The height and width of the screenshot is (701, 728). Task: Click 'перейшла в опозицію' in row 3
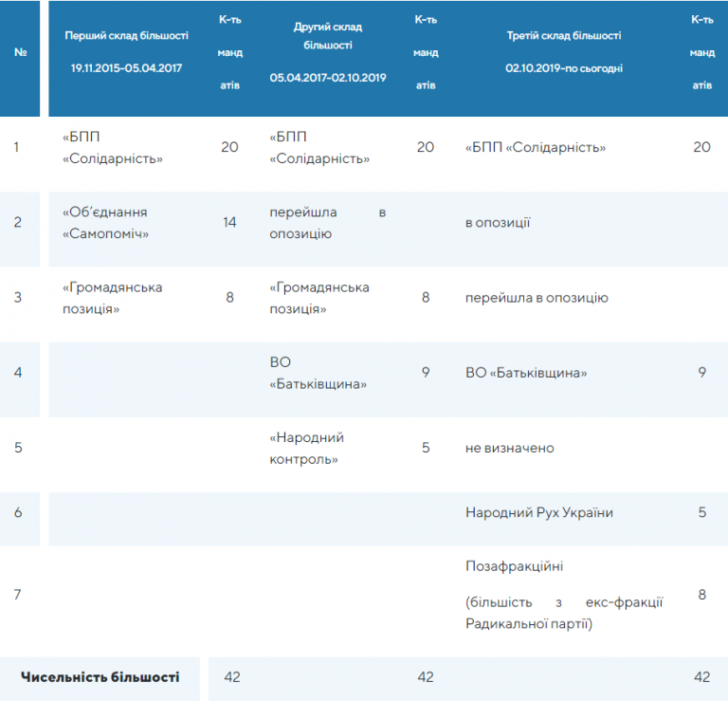click(537, 298)
